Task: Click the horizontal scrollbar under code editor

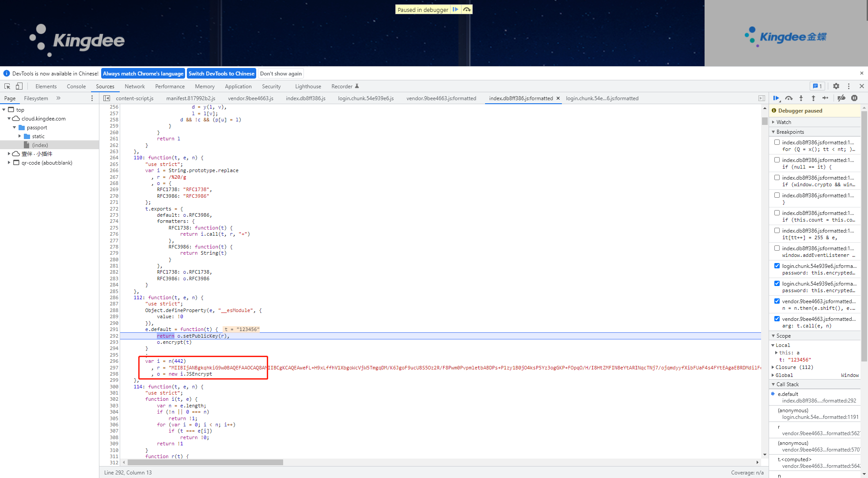Action: (205, 462)
